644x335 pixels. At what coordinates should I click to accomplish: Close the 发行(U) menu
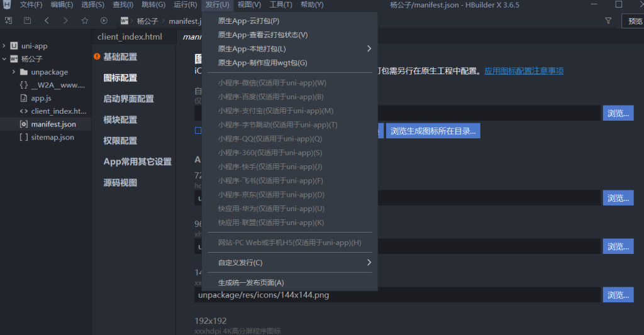click(217, 5)
